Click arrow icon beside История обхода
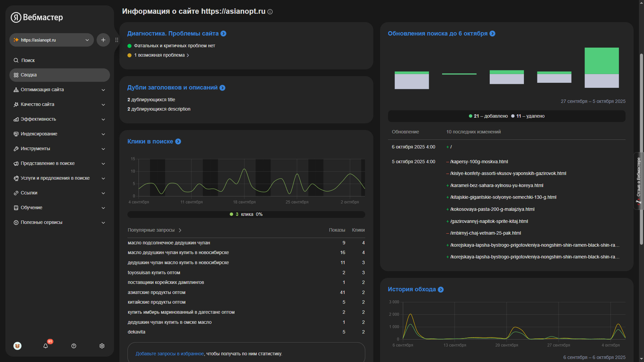The width and height of the screenshot is (644, 362). 441,290
